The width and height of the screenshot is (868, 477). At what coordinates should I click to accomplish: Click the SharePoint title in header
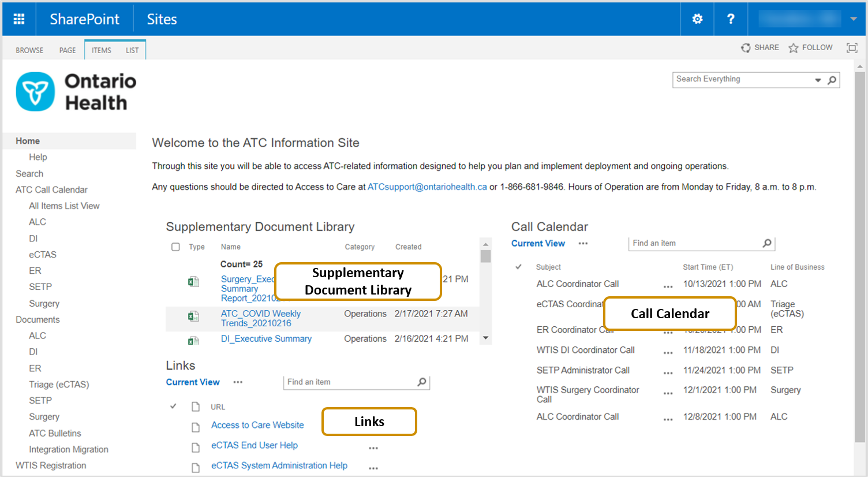point(84,19)
